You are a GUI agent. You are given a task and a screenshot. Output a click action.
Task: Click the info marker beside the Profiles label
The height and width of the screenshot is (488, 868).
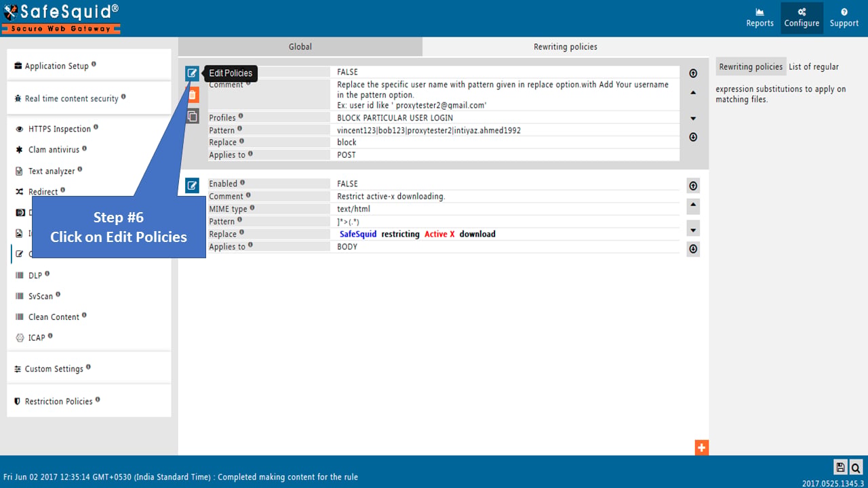pyautogui.click(x=241, y=117)
